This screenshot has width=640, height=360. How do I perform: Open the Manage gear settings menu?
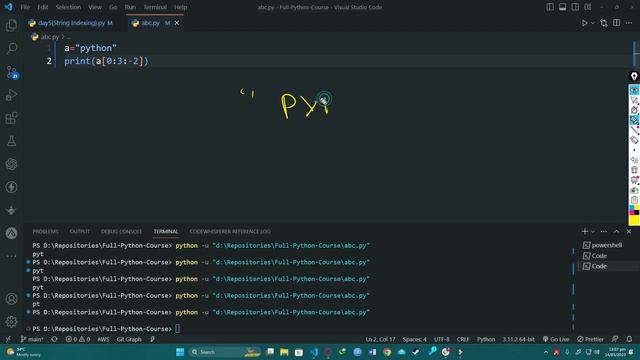coord(11,322)
